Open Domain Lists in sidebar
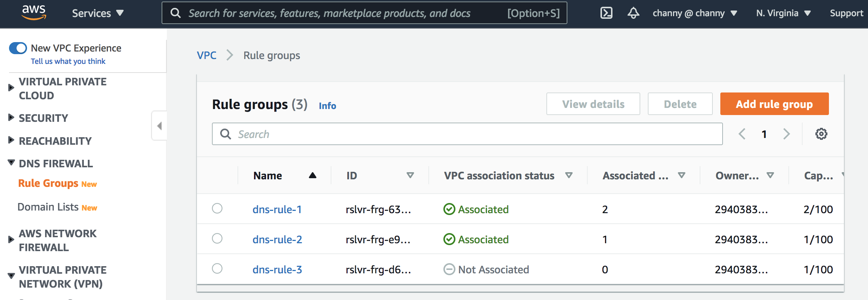This screenshot has height=300, width=868. 48,207
